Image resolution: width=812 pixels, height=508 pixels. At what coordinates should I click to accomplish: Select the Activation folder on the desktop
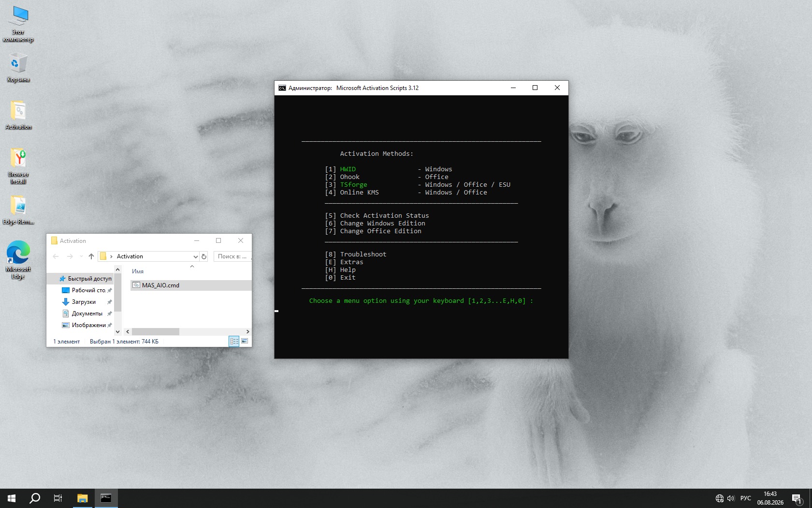pos(18,115)
